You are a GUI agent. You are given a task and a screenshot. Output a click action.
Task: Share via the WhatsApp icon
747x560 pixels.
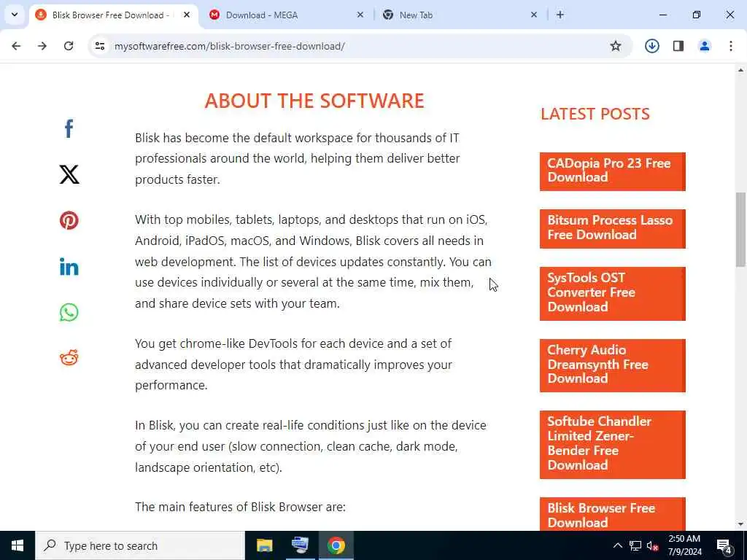tap(69, 312)
